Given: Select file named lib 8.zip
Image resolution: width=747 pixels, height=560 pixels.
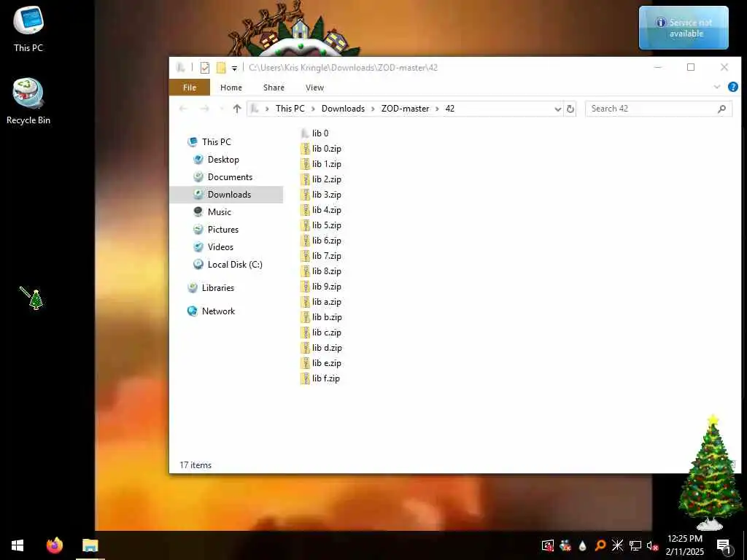Looking at the screenshot, I should point(321,271).
